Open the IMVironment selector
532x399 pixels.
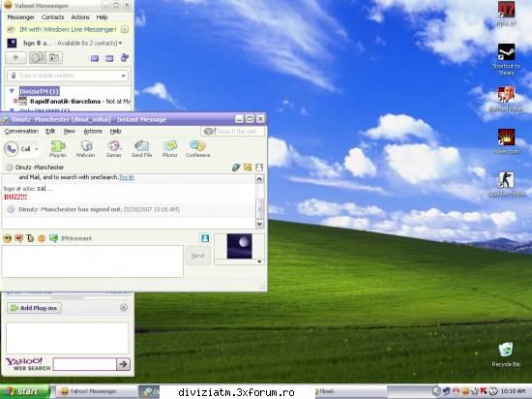tap(71, 238)
